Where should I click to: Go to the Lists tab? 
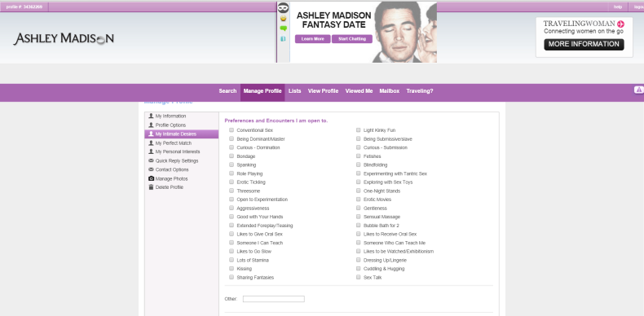pyautogui.click(x=294, y=91)
